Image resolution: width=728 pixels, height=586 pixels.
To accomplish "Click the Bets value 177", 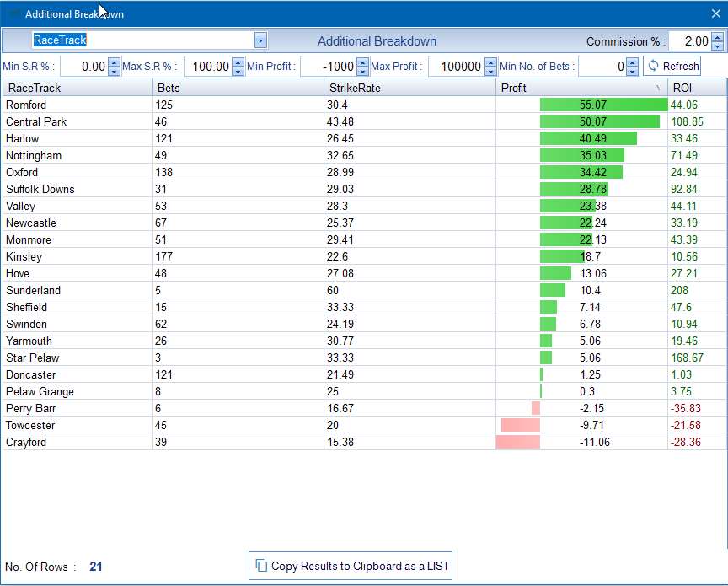I will coord(164,256).
